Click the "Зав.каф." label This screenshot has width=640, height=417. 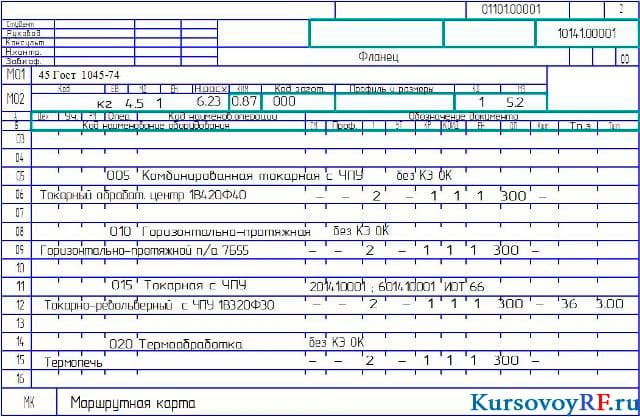(x=23, y=61)
